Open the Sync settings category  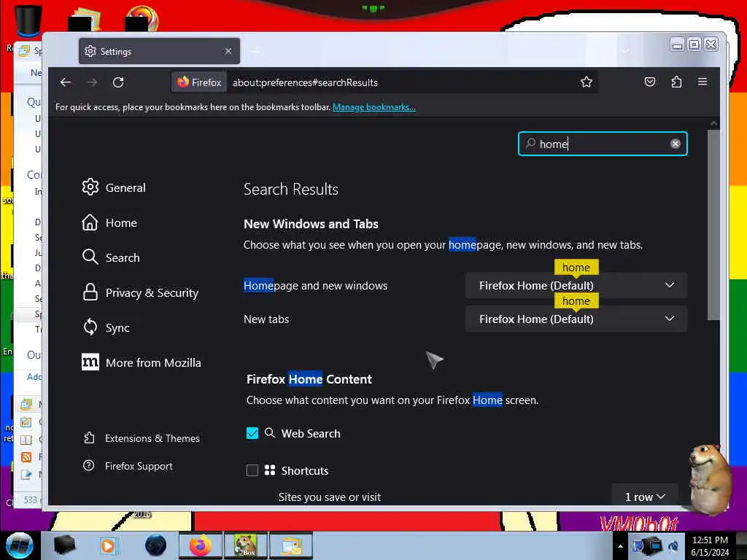106,327
